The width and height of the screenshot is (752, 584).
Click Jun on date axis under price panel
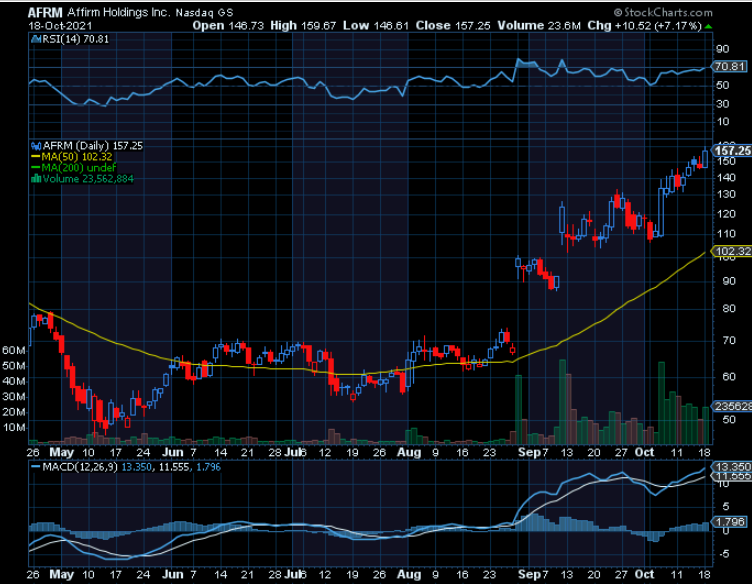click(173, 453)
